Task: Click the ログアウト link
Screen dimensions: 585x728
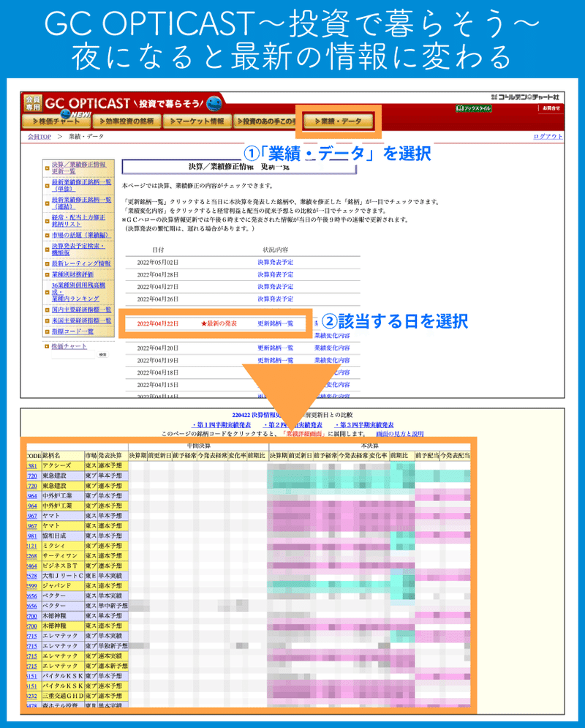Action: click(x=548, y=137)
